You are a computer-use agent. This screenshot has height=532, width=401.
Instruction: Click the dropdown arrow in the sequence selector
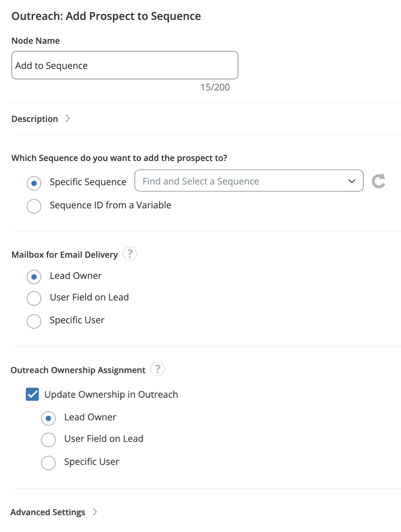[x=352, y=181]
